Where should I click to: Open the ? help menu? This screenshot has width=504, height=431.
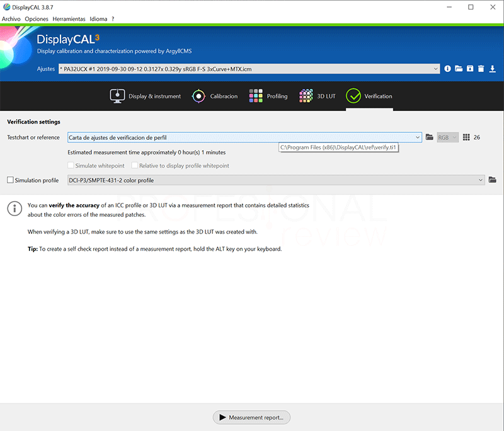[x=113, y=19]
